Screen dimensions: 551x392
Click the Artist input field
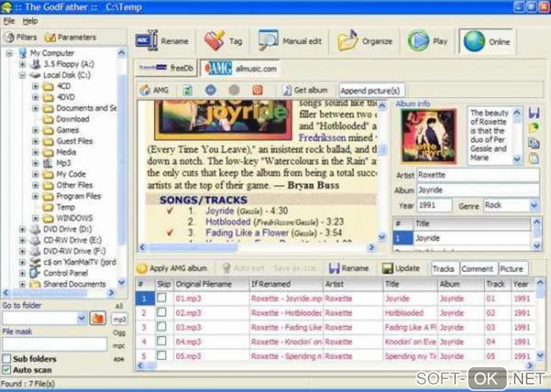[478, 175]
